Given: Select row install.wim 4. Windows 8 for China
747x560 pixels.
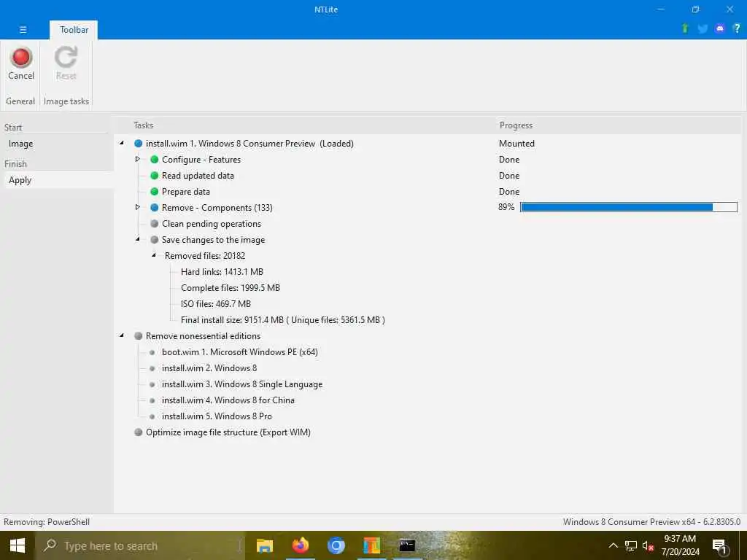Looking at the screenshot, I should [x=228, y=400].
